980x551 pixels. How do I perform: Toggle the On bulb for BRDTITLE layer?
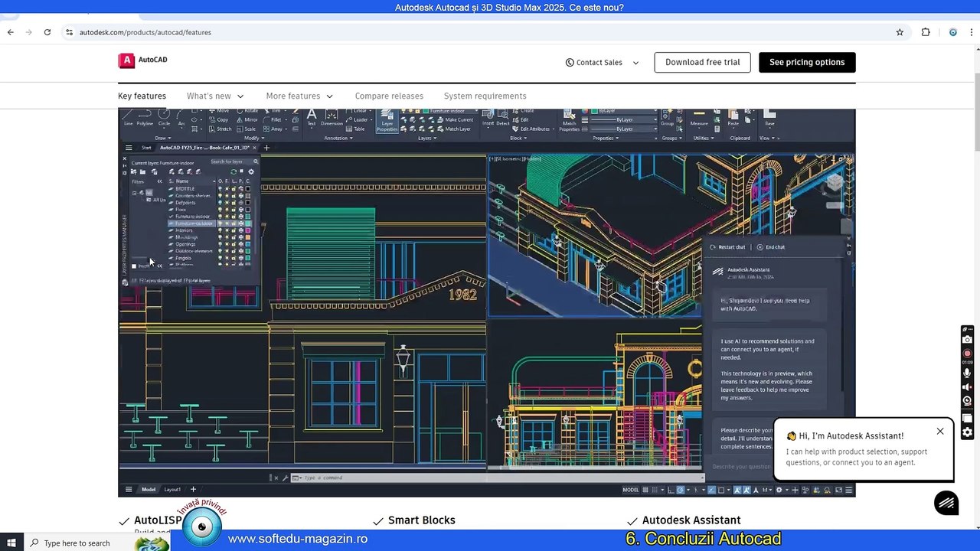pyautogui.click(x=220, y=188)
